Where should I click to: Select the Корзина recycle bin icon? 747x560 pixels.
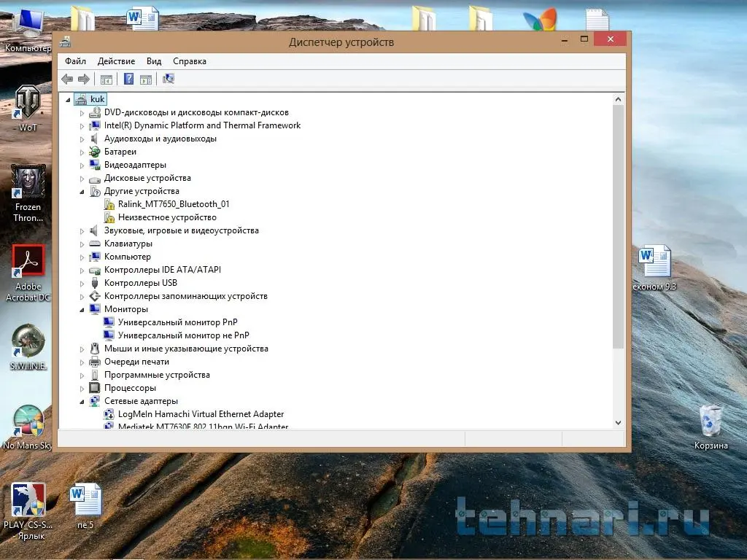[x=711, y=427]
